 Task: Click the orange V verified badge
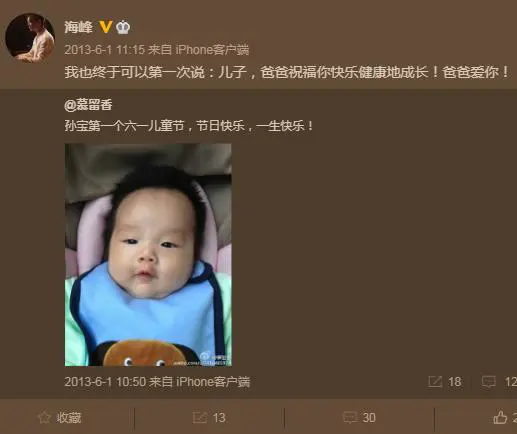click(x=106, y=27)
